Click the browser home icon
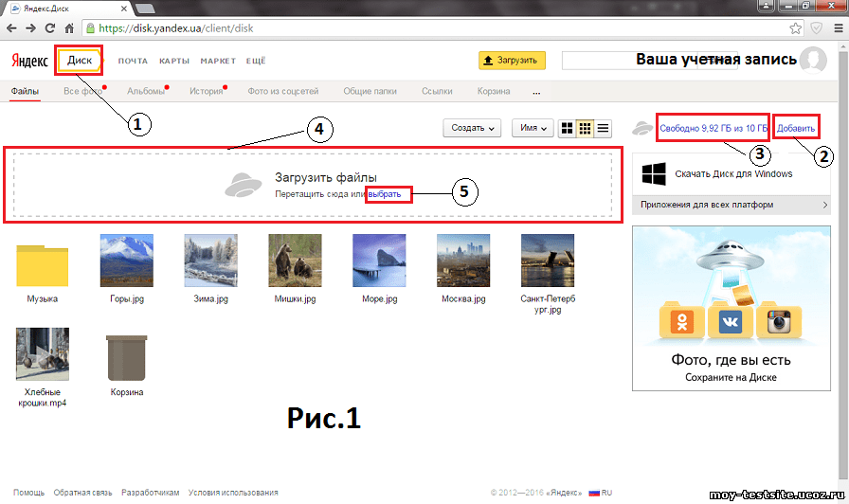The image size is (849, 504). click(73, 27)
